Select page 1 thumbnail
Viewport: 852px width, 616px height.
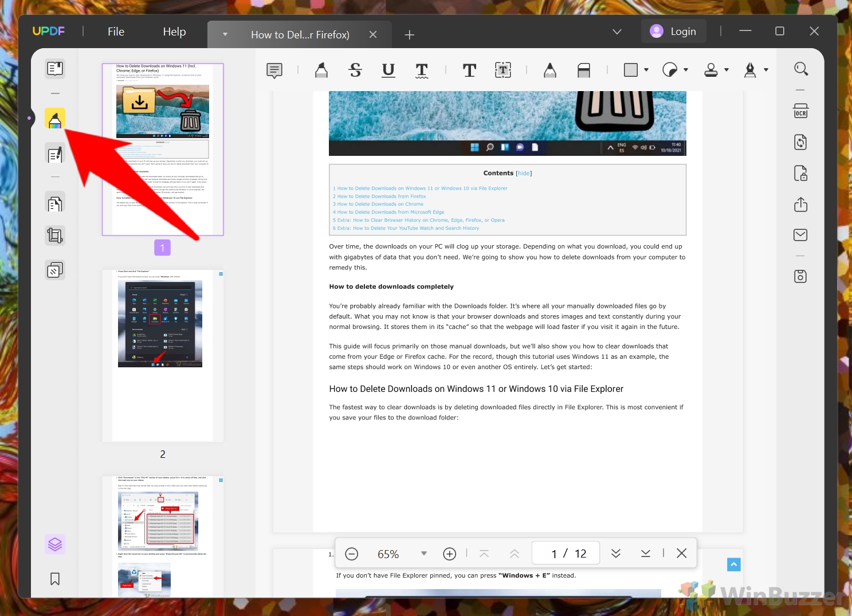[163, 149]
